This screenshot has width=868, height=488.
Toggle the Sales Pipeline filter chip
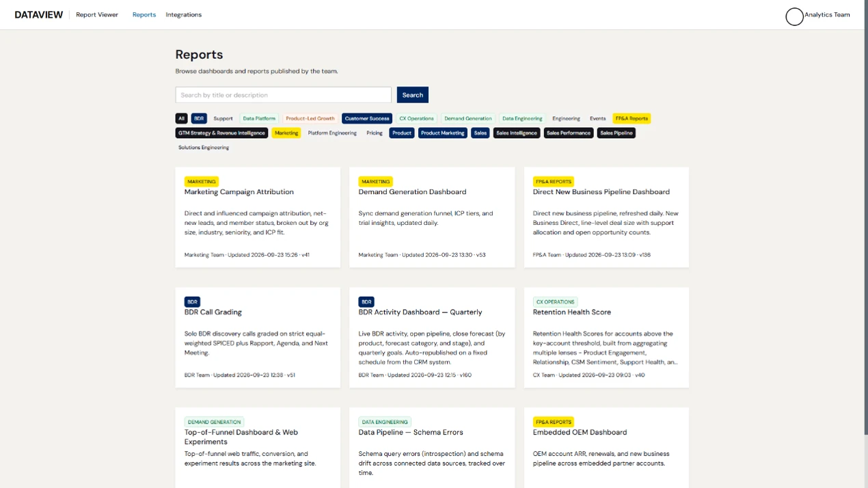tap(616, 133)
